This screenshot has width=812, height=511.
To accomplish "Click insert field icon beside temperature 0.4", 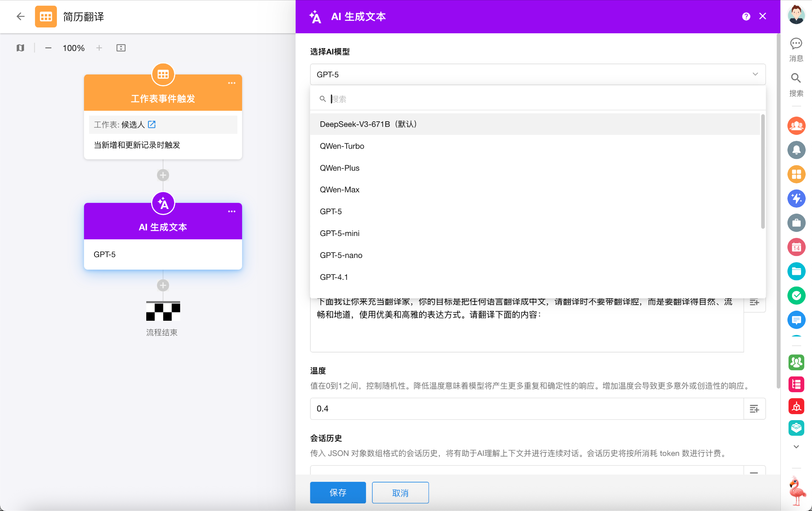I will click(x=754, y=409).
